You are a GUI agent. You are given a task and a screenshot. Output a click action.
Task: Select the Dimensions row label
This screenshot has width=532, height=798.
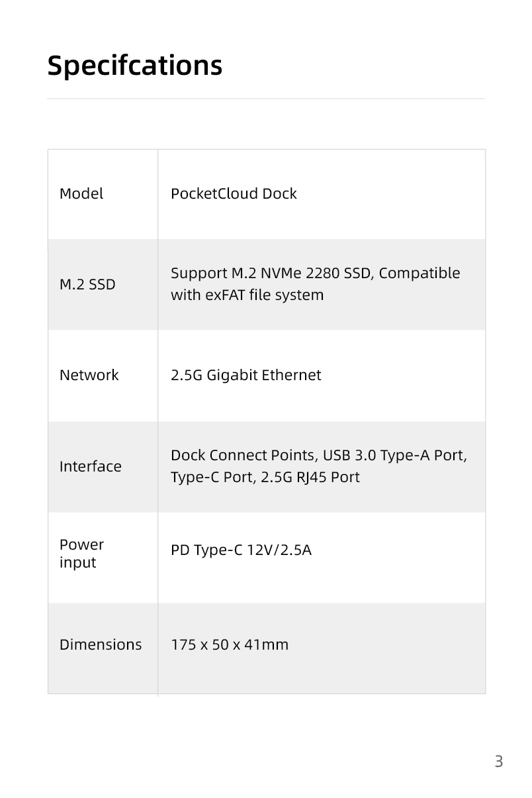click(x=101, y=645)
